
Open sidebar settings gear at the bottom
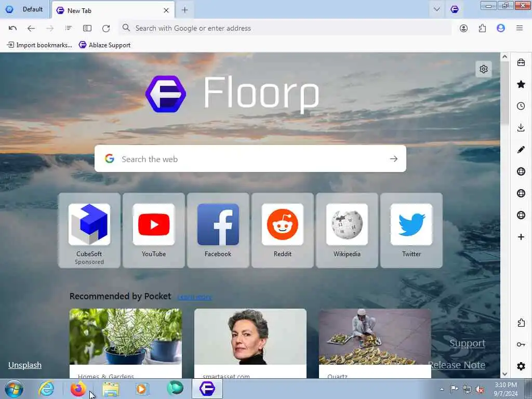tap(521, 366)
